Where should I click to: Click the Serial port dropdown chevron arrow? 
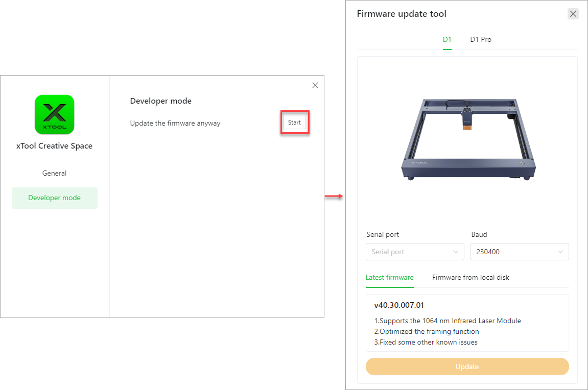456,252
